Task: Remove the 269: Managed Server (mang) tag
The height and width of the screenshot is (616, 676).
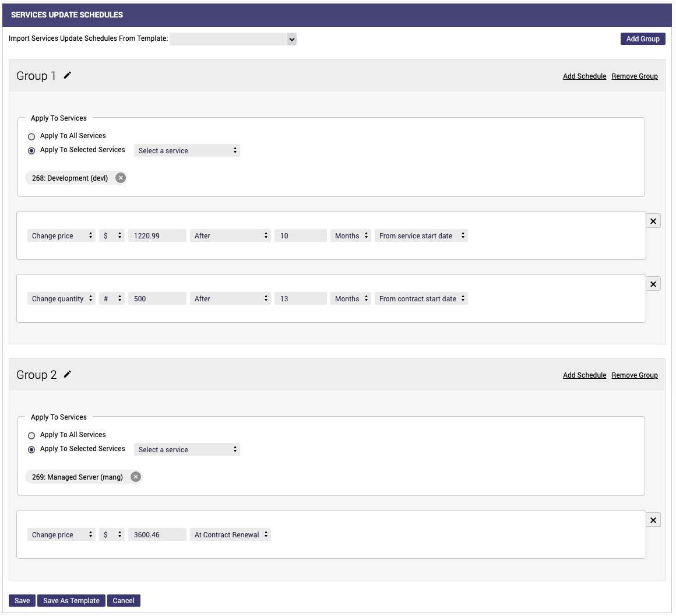Action: pos(136,477)
